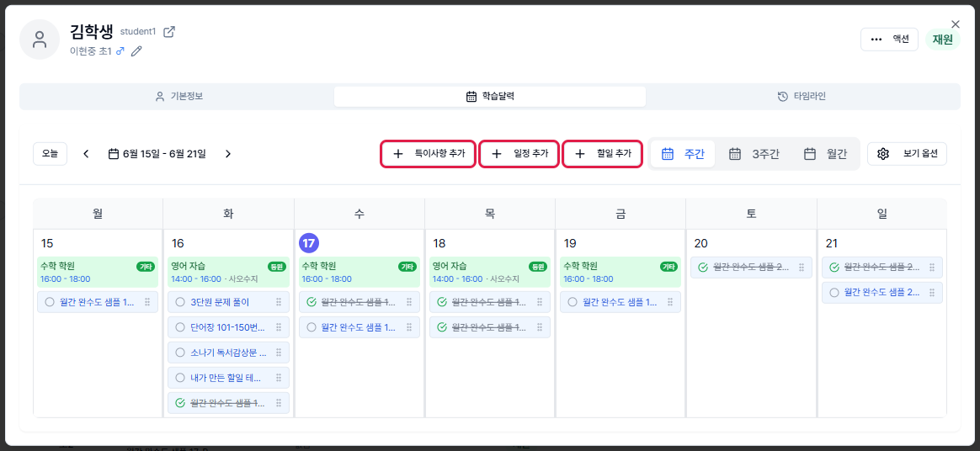Click drag handle of Friday 19 task
The image size is (980, 451).
pyautogui.click(x=670, y=302)
